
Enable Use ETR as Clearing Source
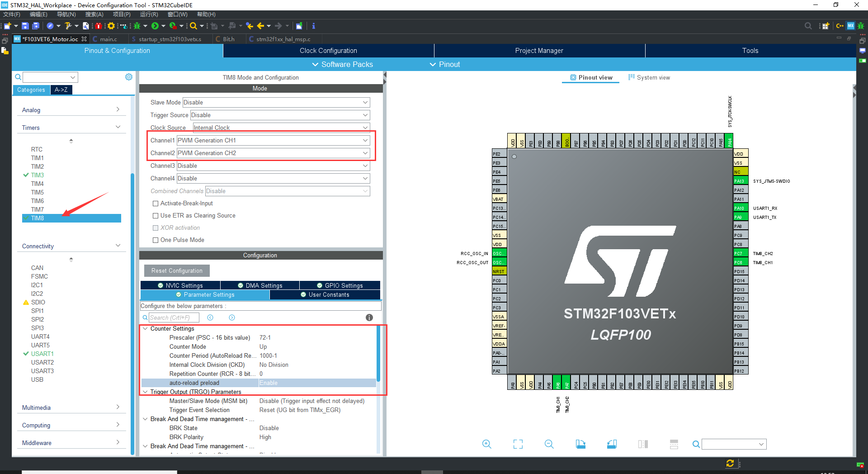(x=156, y=216)
